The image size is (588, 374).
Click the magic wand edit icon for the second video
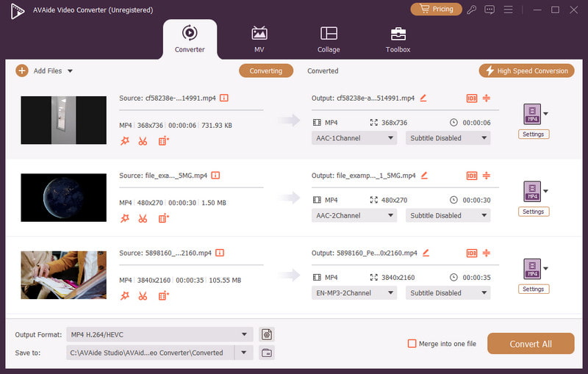[124, 218]
